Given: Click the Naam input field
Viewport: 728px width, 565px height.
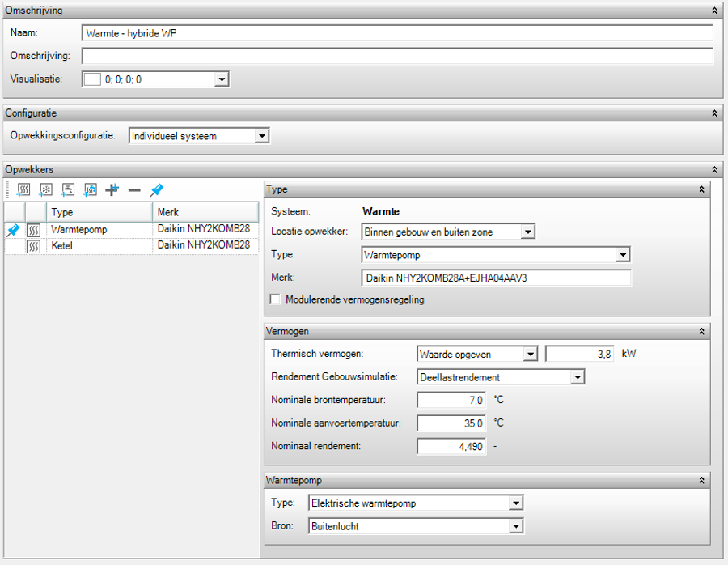Looking at the screenshot, I should click(397, 33).
